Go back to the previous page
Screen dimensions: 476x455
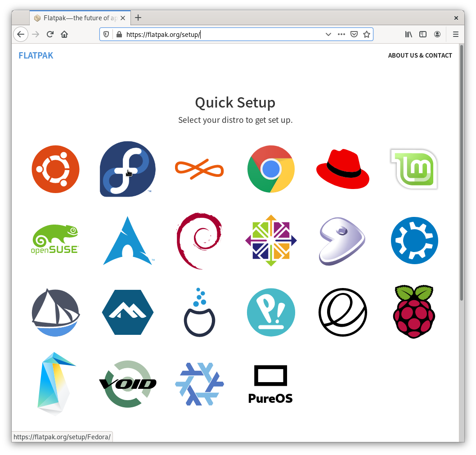point(21,34)
